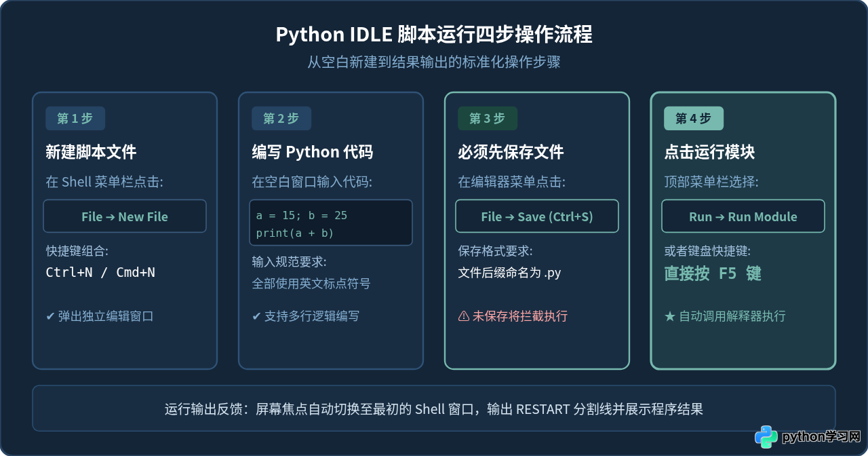
Task: Click the text 全部使用英文标点符号
Action: [311, 284]
